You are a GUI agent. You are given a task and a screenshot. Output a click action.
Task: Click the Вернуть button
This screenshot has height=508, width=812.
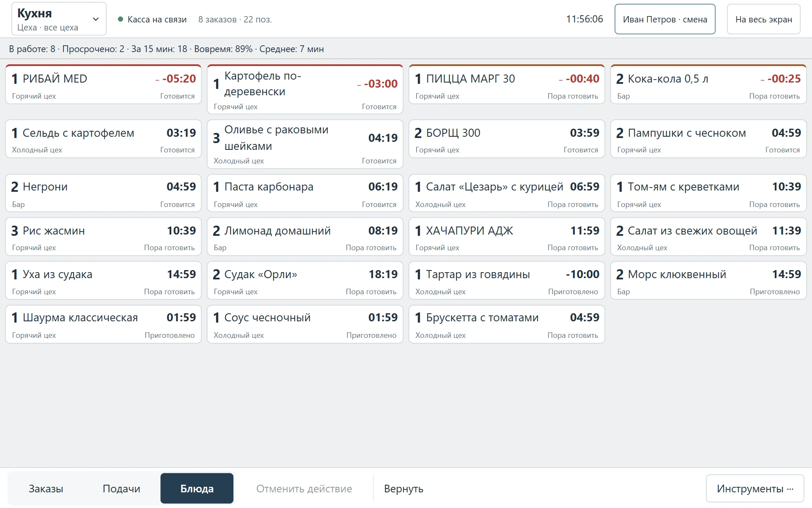coord(403,489)
